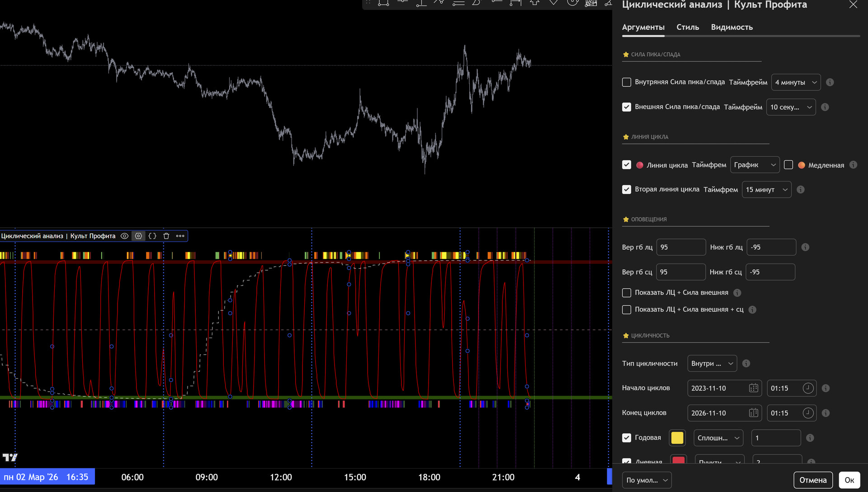Enable Показать ЛЦ + Сила внешняя checkbox
This screenshot has height=492, width=868.
point(627,293)
